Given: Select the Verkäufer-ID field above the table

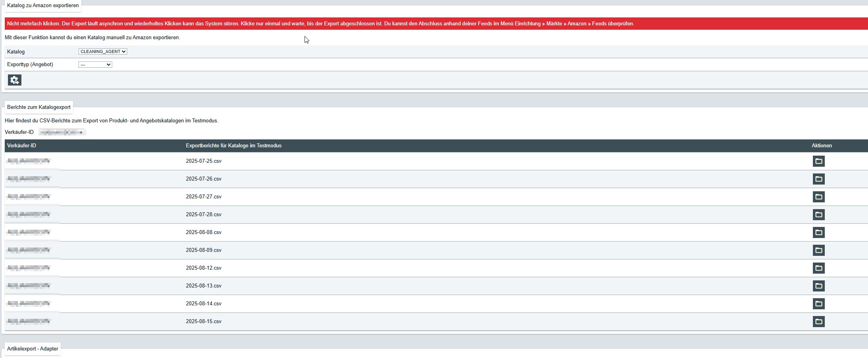Looking at the screenshot, I should (62, 132).
